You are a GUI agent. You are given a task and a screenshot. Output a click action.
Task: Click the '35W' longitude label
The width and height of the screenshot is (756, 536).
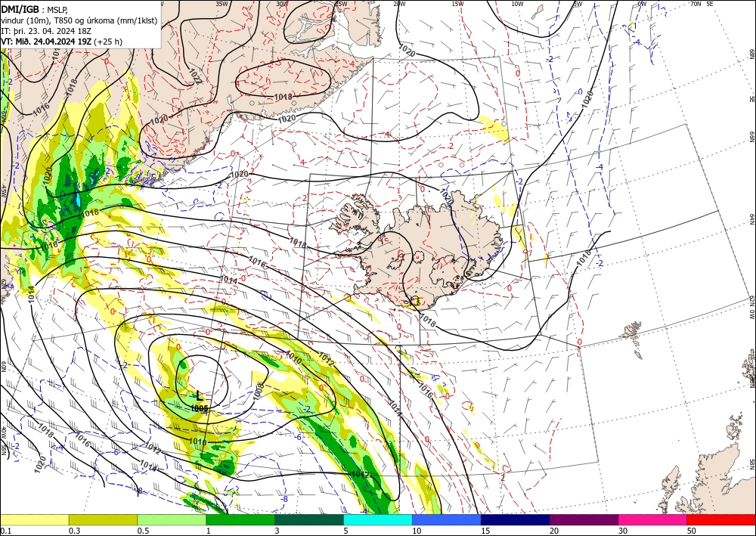coord(222,3)
